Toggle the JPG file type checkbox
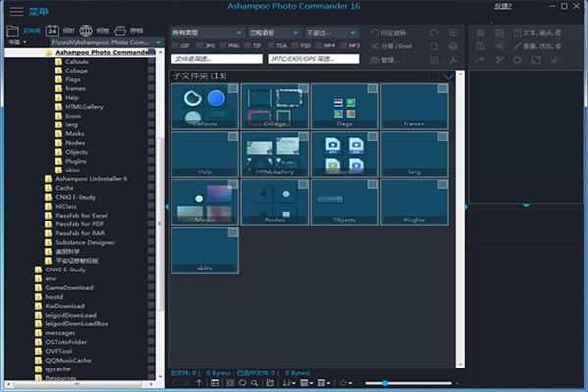Image resolution: width=588 pixels, height=392 pixels. [200, 46]
